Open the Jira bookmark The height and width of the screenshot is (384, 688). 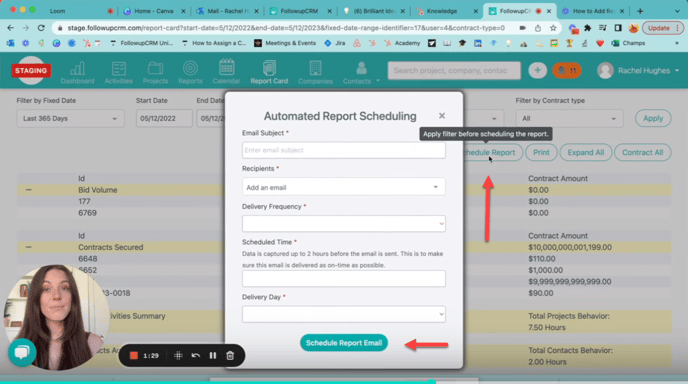coord(335,43)
